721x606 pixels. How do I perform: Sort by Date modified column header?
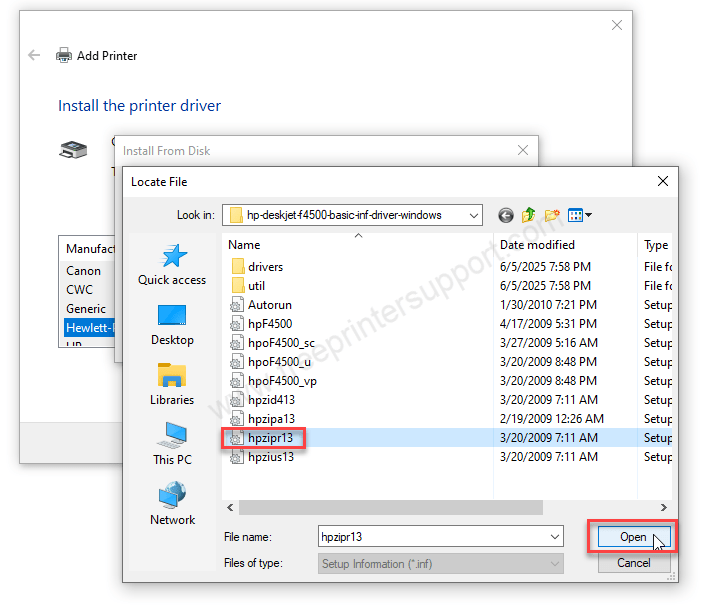click(566, 245)
